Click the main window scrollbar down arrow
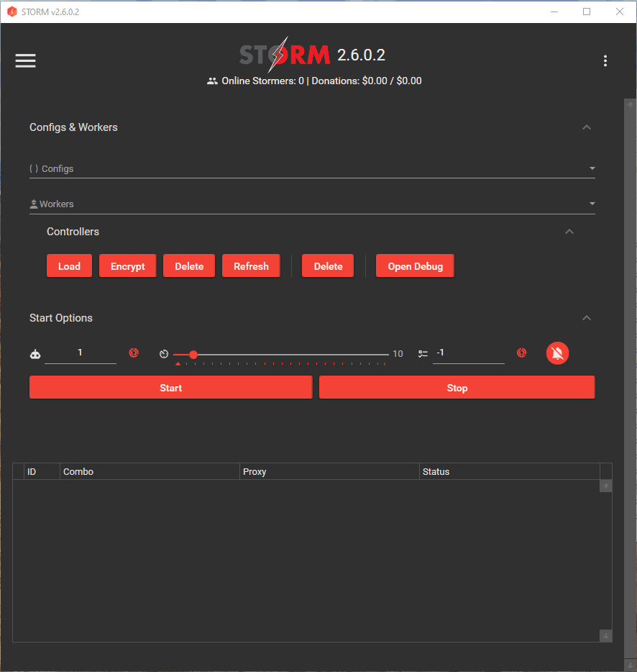Viewport: 637px width, 672px height. point(630,665)
